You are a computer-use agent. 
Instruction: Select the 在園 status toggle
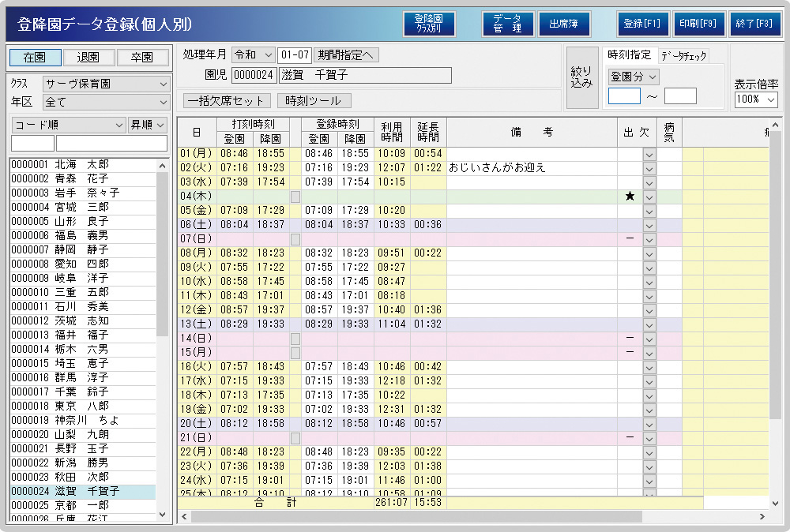tap(34, 58)
